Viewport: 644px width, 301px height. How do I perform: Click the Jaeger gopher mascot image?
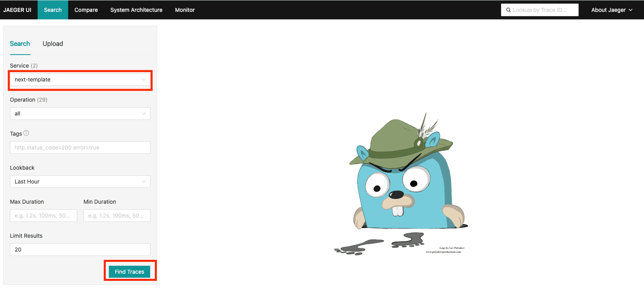[401, 184]
